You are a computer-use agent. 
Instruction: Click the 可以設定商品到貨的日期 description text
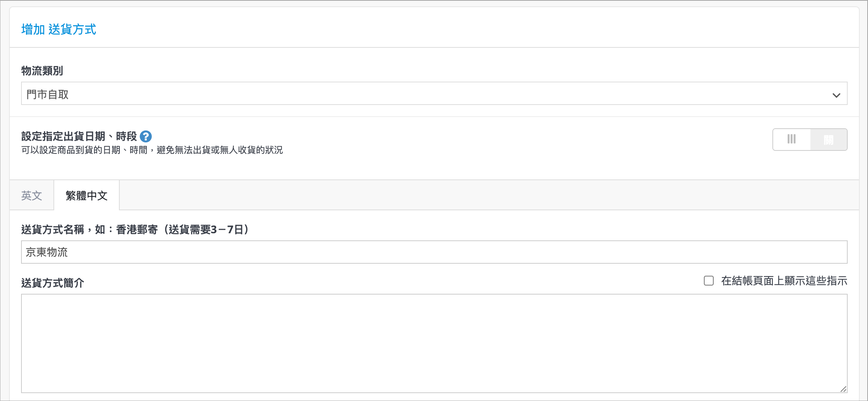click(x=152, y=150)
